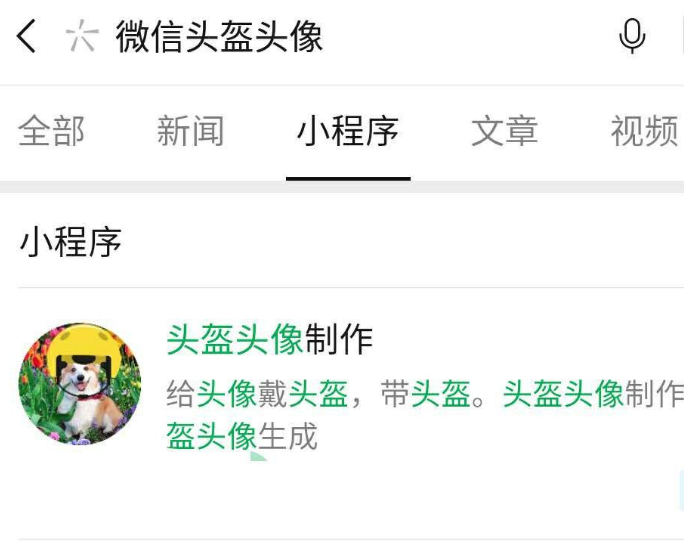Tap the small green triangle under the description
The image size is (684, 542).
[258, 456]
